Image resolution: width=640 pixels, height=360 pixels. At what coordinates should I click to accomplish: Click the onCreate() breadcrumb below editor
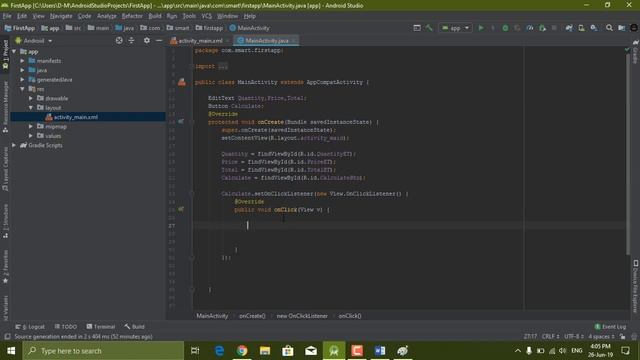coord(252,316)
